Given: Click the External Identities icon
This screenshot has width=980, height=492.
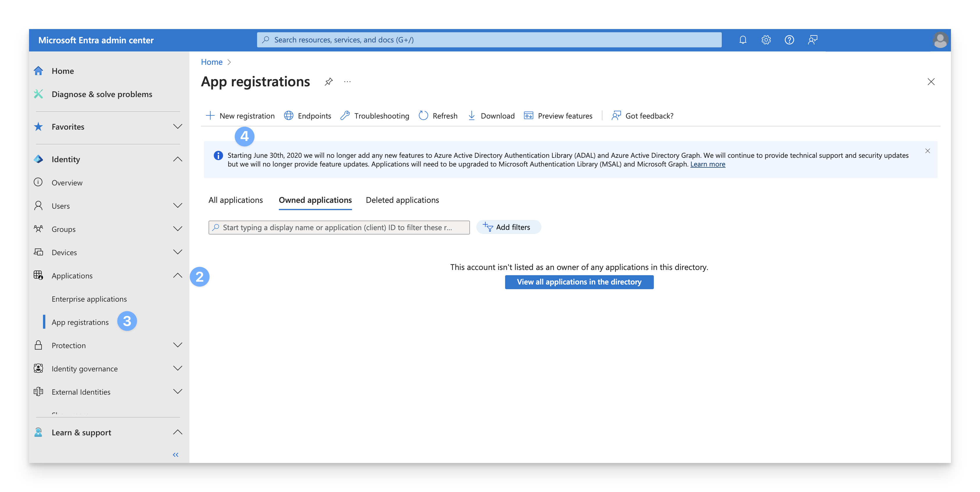Looking at the screenshot, I should coord(38,391).
